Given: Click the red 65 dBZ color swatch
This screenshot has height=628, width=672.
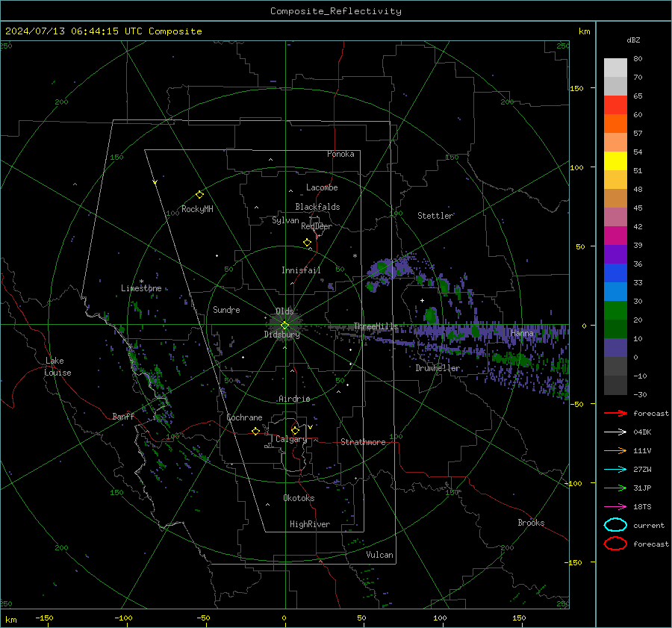Looking at the screenshot, I should (x=615, y=105).
